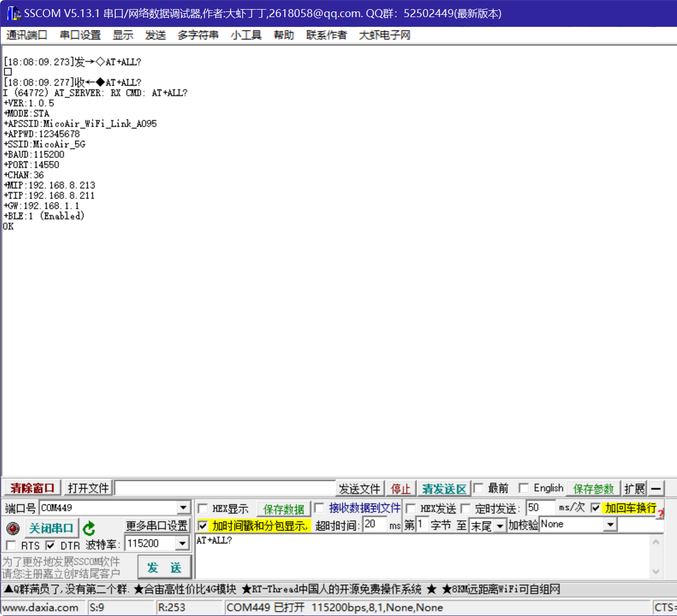This screenshot has width=677, height=616.
Task: Click the www.daxia.com status bar link
Action: pos(41,607)
